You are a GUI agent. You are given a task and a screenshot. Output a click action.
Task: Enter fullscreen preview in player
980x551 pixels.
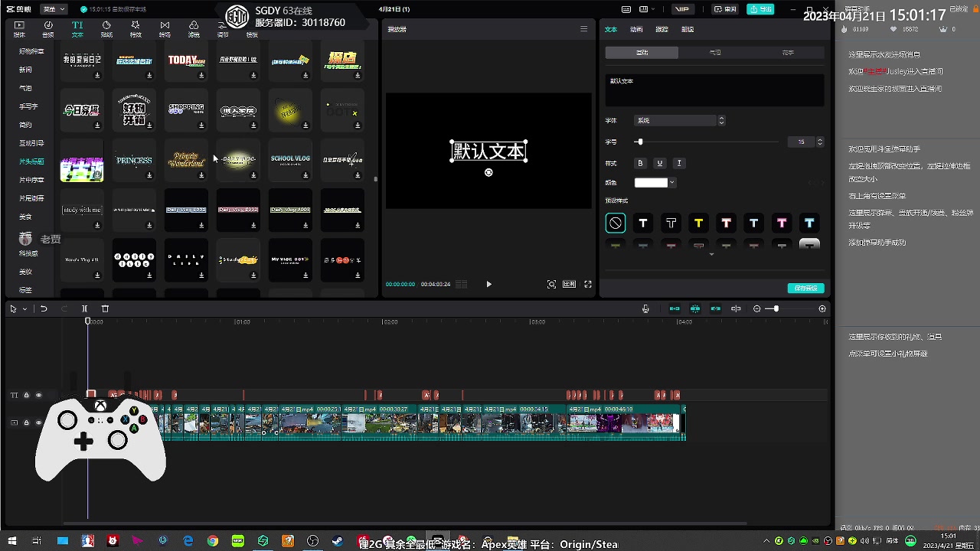pos(588,284)
